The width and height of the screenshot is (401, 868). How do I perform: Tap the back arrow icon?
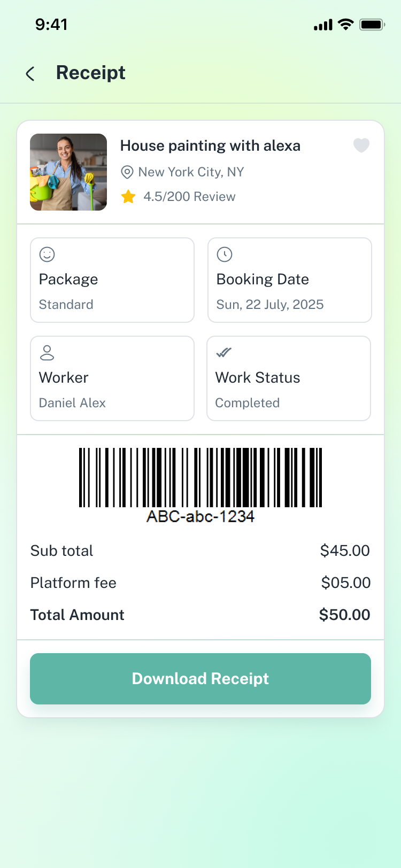click(30, 74)
